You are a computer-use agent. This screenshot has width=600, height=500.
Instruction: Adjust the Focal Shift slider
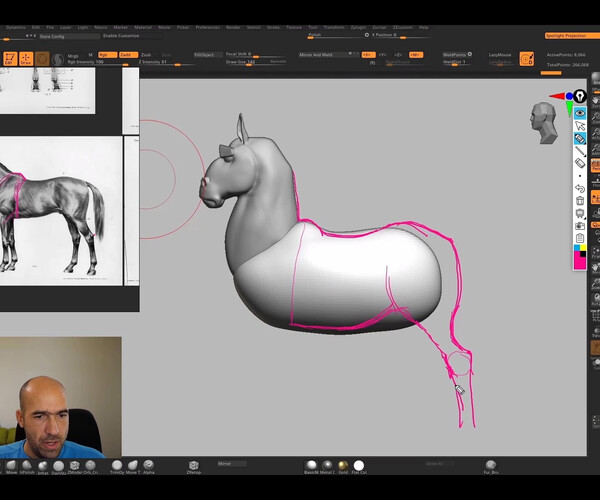[256, 55]
